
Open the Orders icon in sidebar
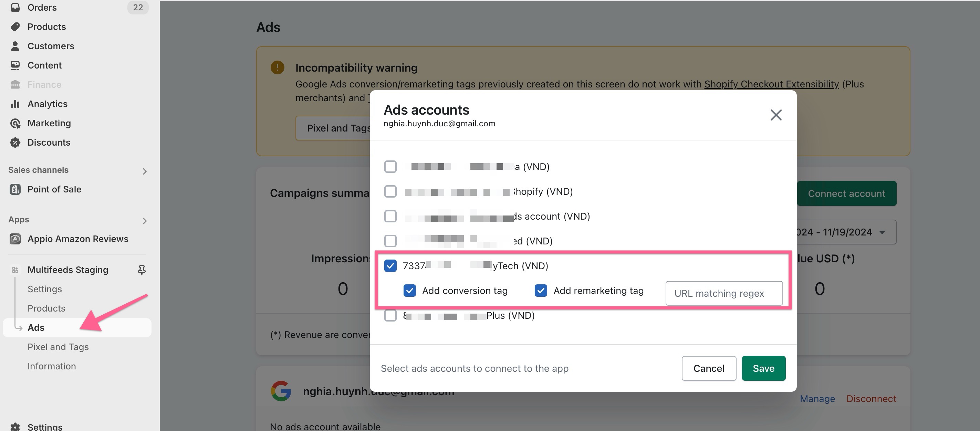tap(15, 7)
